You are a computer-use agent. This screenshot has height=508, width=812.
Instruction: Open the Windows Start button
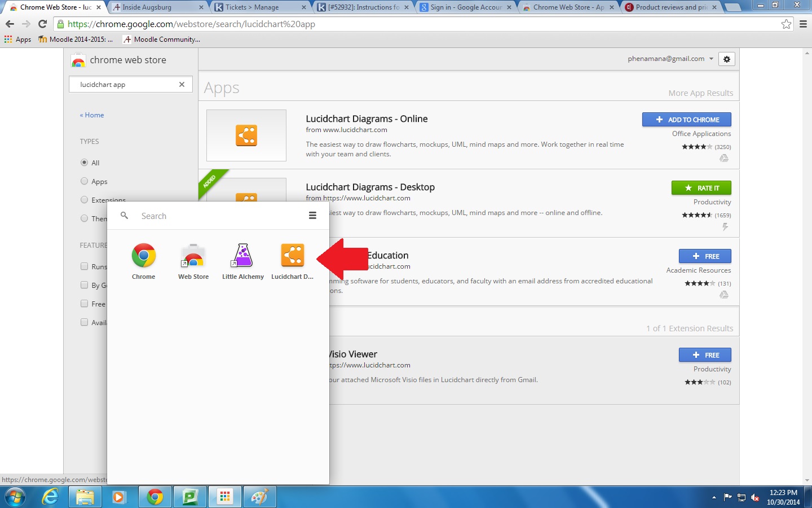point(15,497)
